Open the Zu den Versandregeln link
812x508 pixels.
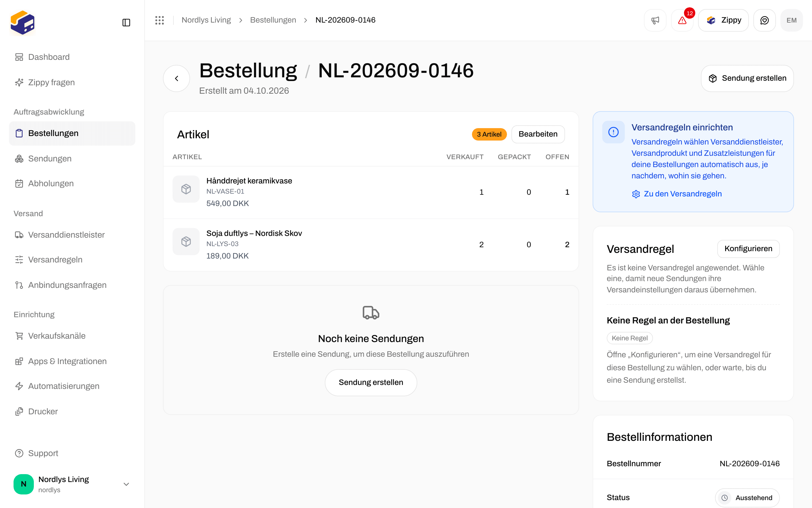676,194
